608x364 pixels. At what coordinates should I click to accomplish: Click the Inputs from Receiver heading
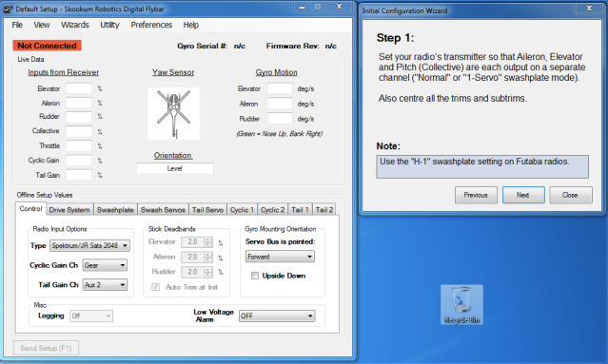click(x=63, y=72)
